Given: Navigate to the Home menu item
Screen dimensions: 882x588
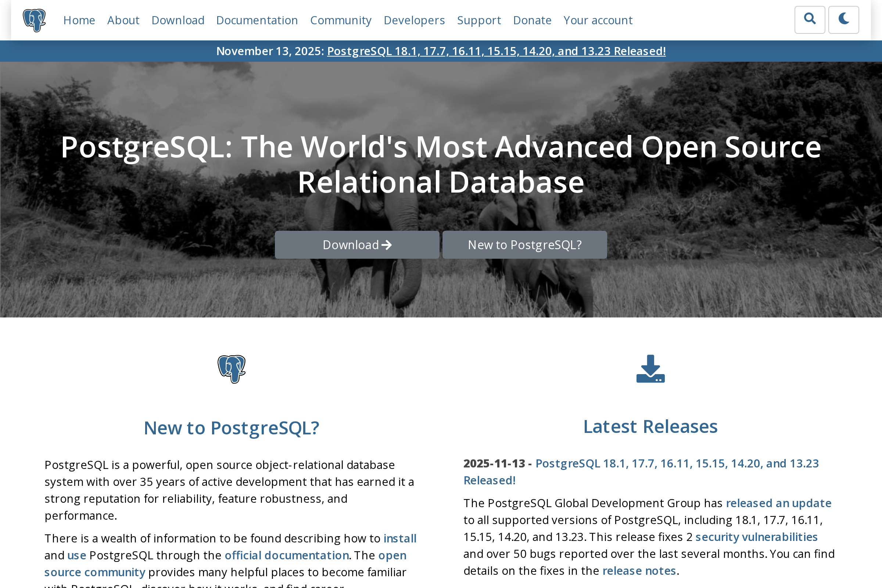Looking at the screenshot, I should pos(79,20).
